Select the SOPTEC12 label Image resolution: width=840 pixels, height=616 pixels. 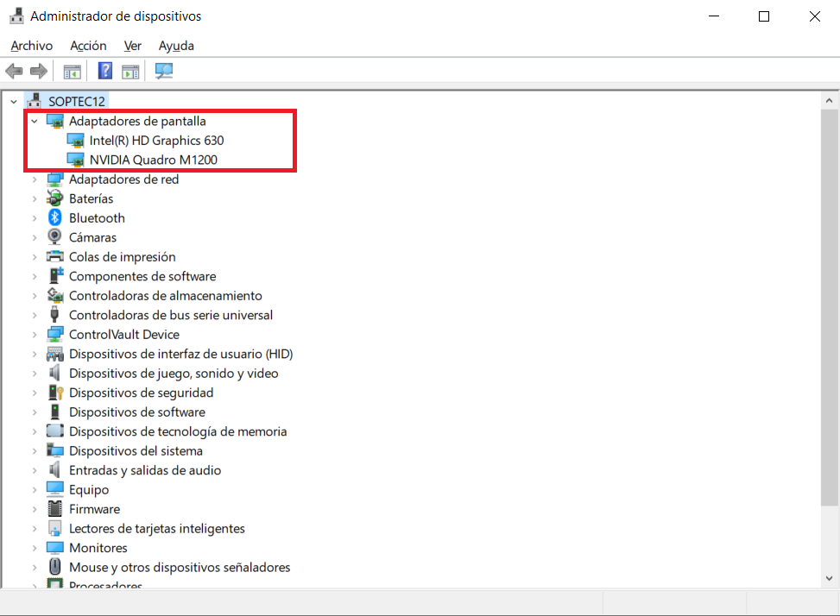[77, 101]
